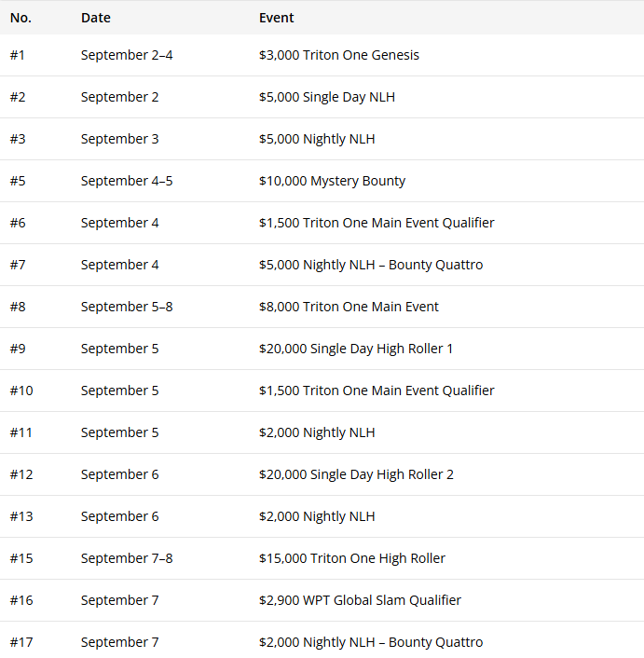Select the September 5–8 date cell

coord(126,307)
